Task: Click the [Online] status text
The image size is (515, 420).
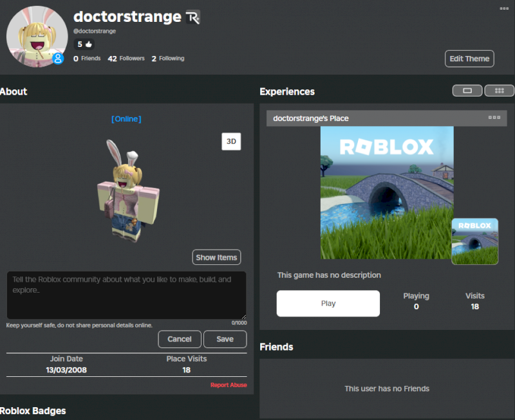Action: pos(126,119)
